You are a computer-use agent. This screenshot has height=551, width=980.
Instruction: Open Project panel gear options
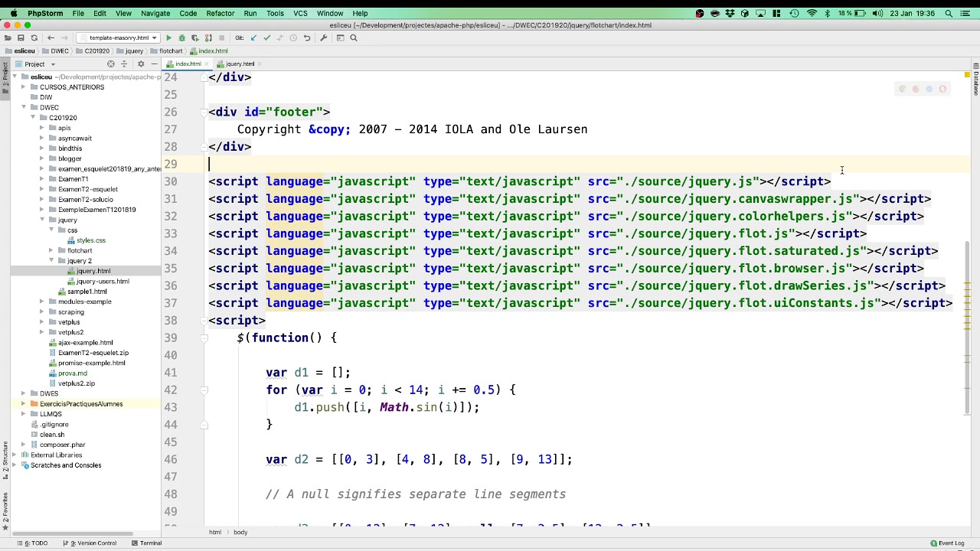[x=141, y=64]
